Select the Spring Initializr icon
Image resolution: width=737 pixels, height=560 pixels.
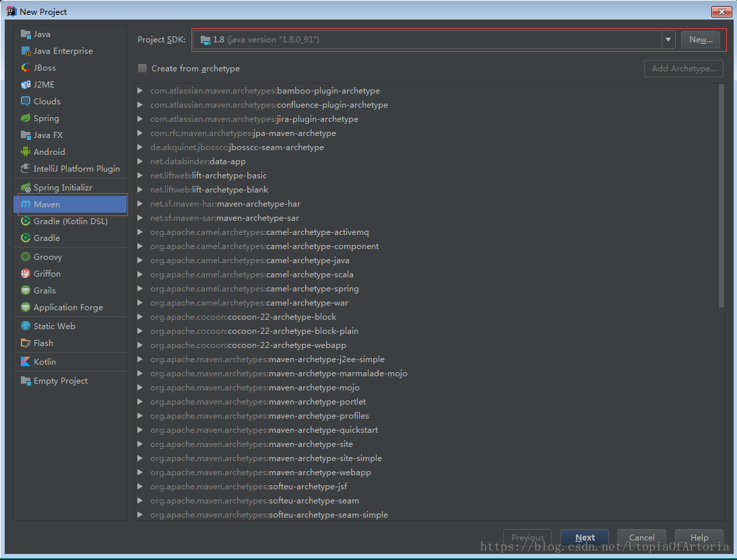pyautogui.click(x=26, y=187)
